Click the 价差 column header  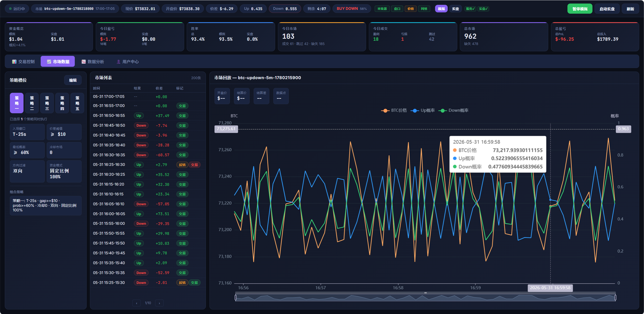159,88
